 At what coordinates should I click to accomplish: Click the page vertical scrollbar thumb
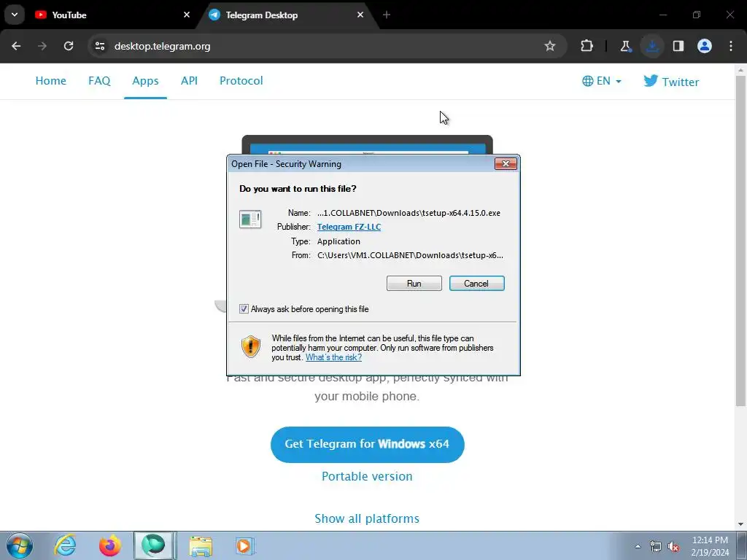coord(741,241)
